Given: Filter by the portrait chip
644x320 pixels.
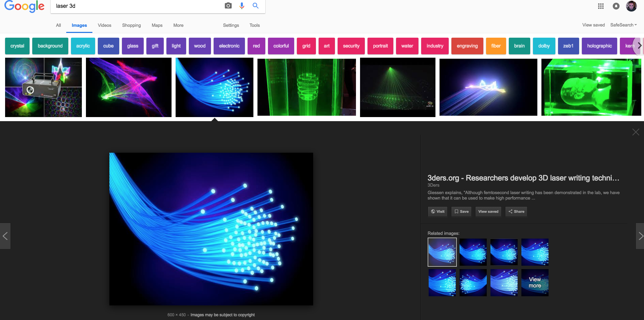Looking at the screenshot, I should (380, 46).
